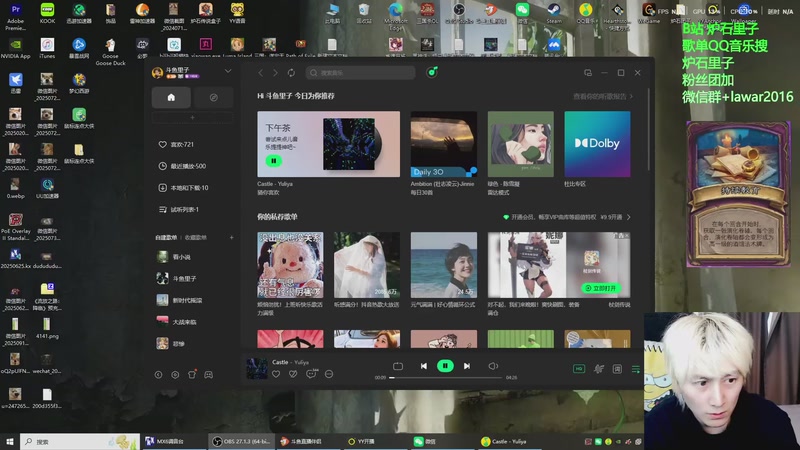Image resolution: width=800 pixels, height=450 pixels.
Task: Refresh the page with the reload icon
Action: [291, 73]
